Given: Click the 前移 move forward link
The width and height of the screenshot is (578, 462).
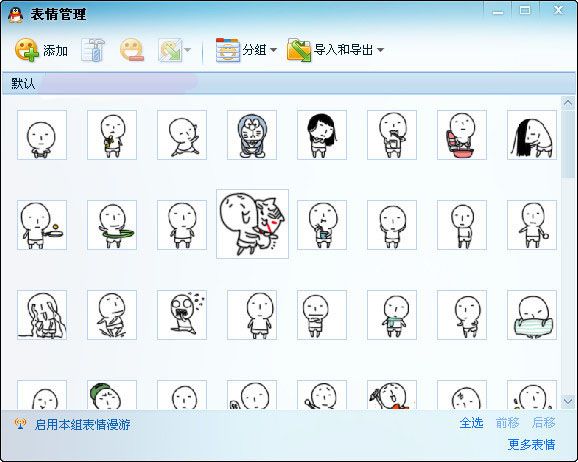Looking at the screenshot, I should tap(507, 423).
